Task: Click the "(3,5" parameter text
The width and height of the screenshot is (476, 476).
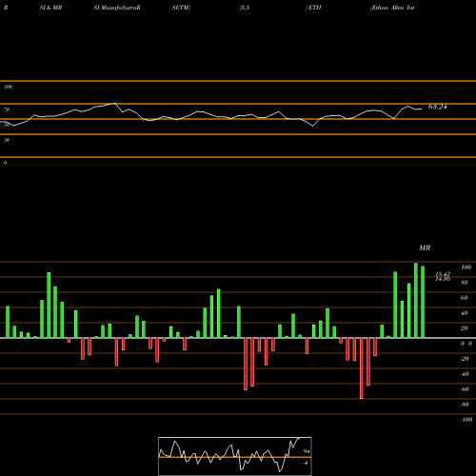Action: coord(245,8)
